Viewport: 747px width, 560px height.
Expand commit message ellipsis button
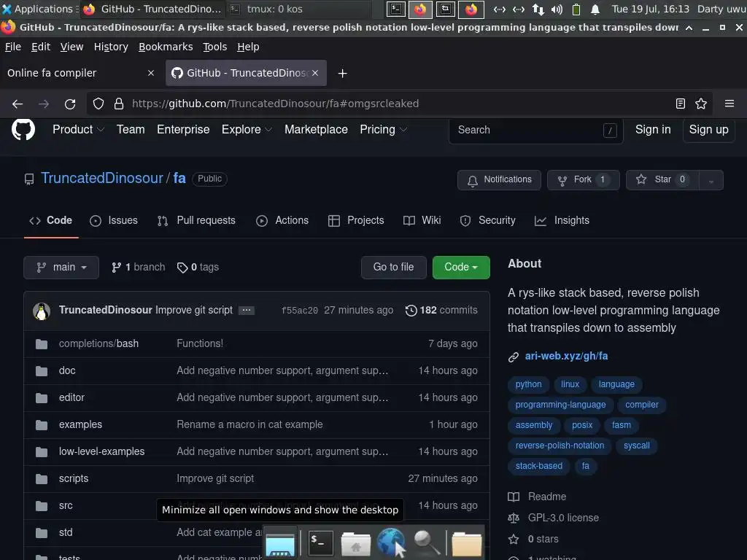[247, 311]
